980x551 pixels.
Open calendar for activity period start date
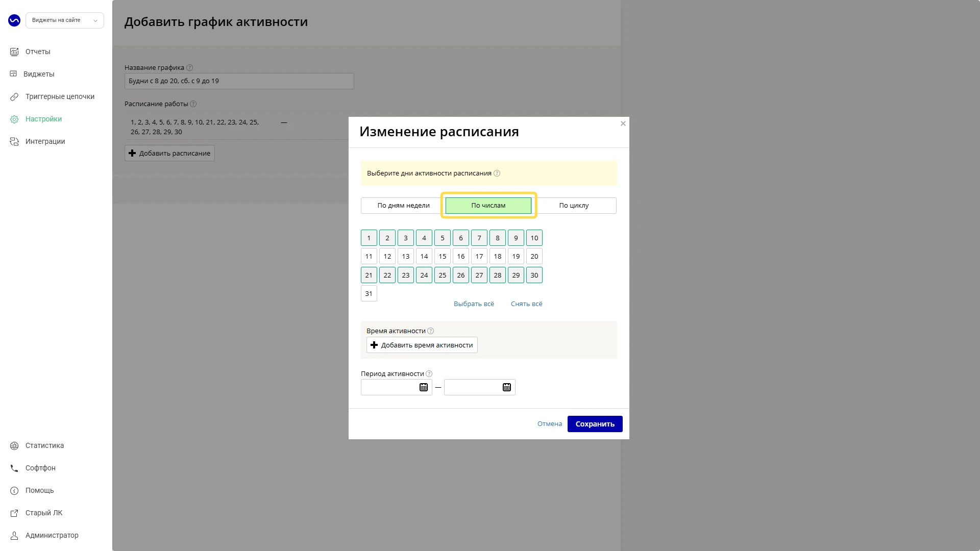coord(424,387)
